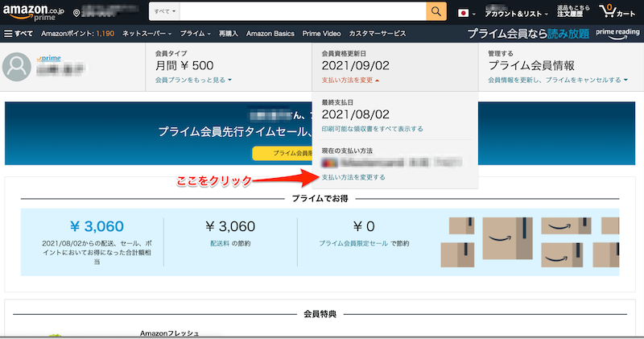This screenshot has width=644, height=339.
Task: Open Amazon Basics in navigation bar
Action: click(270, 34)
